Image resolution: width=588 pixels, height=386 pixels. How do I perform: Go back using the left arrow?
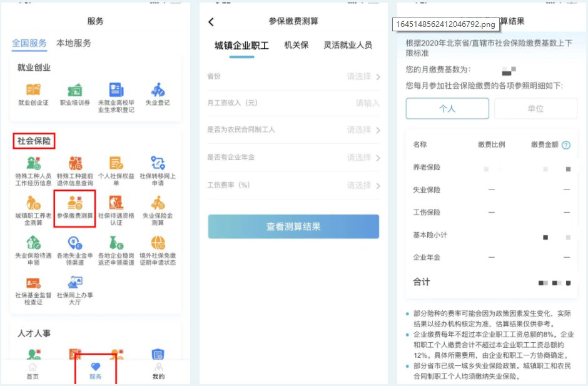tap(211, 22)
